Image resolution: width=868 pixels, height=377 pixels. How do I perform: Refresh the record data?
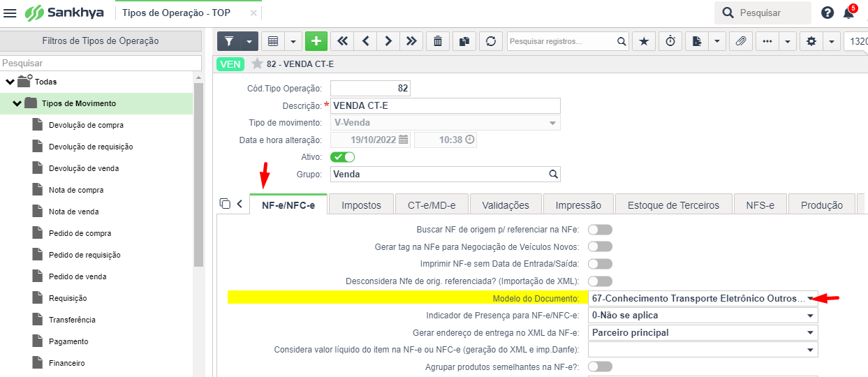[491, 41]
